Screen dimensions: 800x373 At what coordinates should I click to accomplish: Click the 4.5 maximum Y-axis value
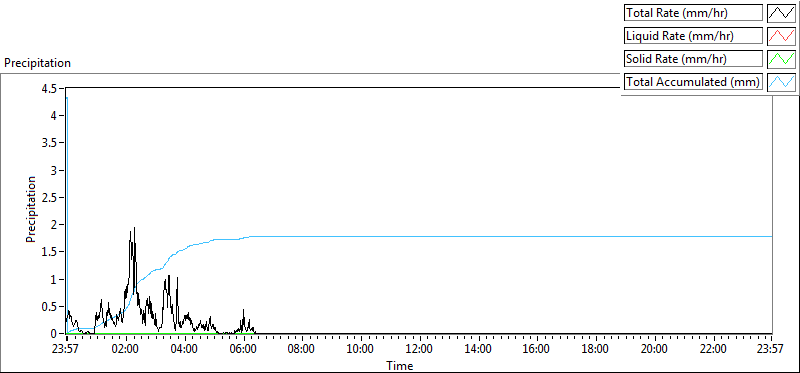click(52, 88)
